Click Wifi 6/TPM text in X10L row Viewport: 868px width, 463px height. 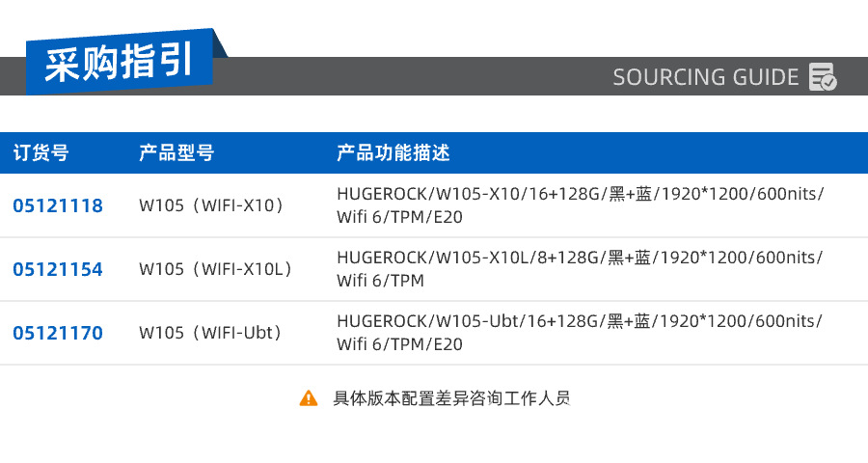[x=381, y=281]
